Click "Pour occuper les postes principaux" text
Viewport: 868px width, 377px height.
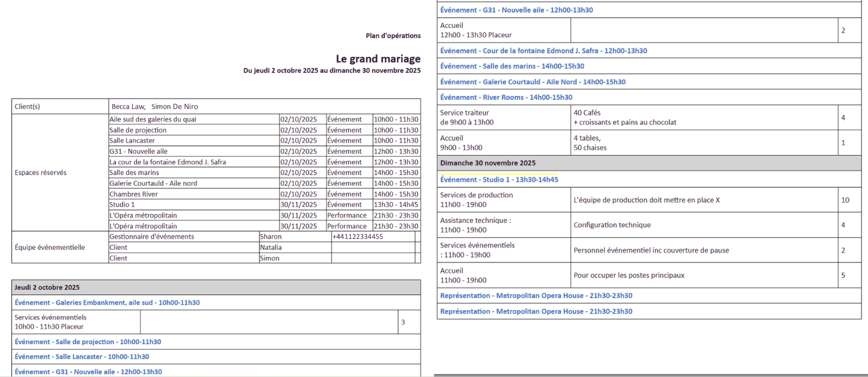629,276
